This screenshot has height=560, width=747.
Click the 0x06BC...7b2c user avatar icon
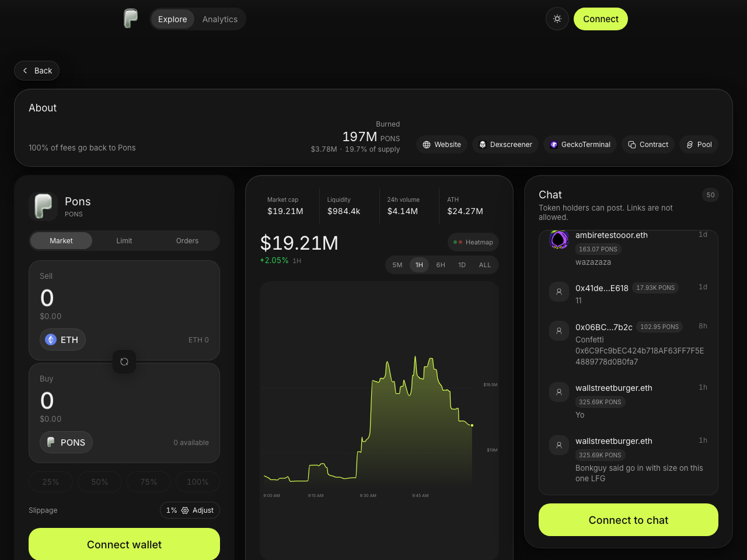click(x=559, y=331)
